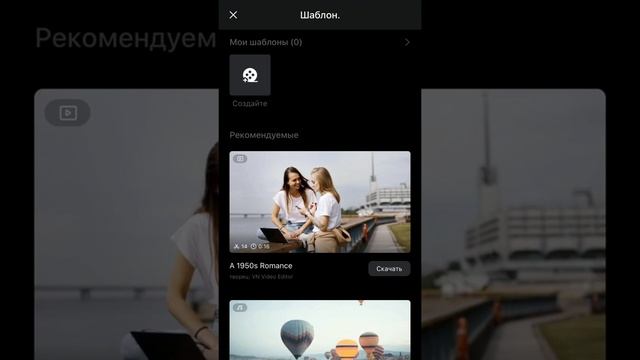Download the A 1950s Romance template with Скачать
This screenshot has width=640, height=360.
pyautogui.click(x=389, y=269)
